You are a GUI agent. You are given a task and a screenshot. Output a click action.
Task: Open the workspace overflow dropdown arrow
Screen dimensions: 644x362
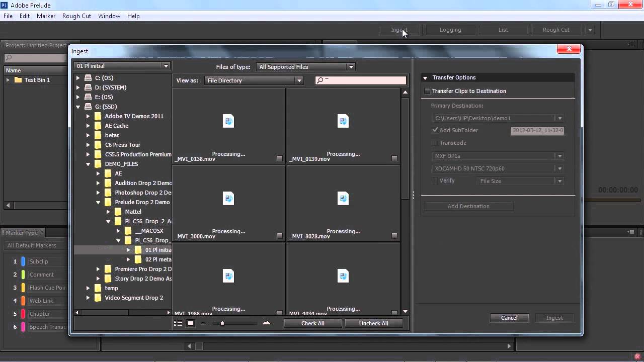coord(590,30)
